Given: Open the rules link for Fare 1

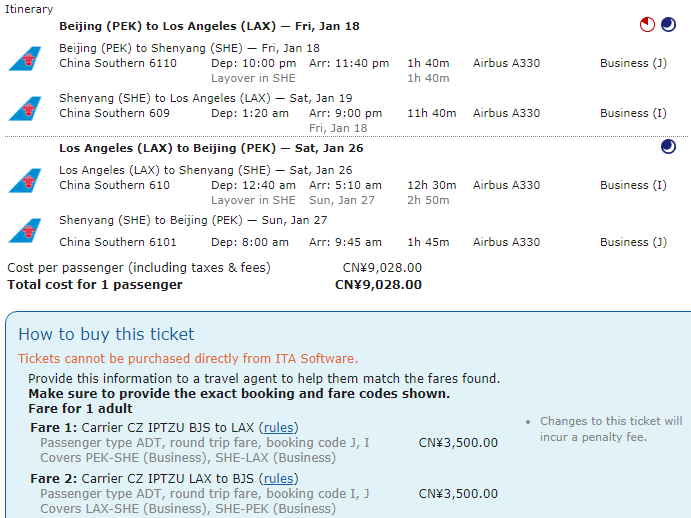Looking at the screenshot, I should (x=279, y=428).
